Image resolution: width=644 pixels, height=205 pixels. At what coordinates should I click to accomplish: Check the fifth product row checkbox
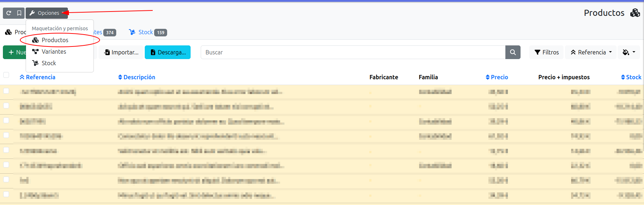pyautogui.click(x=6, y=150)
